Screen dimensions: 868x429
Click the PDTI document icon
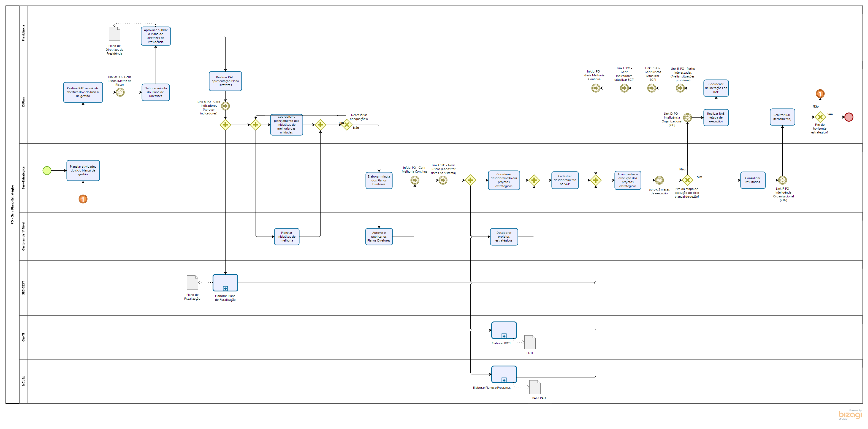pyautogui.click(x=530, y=342)
